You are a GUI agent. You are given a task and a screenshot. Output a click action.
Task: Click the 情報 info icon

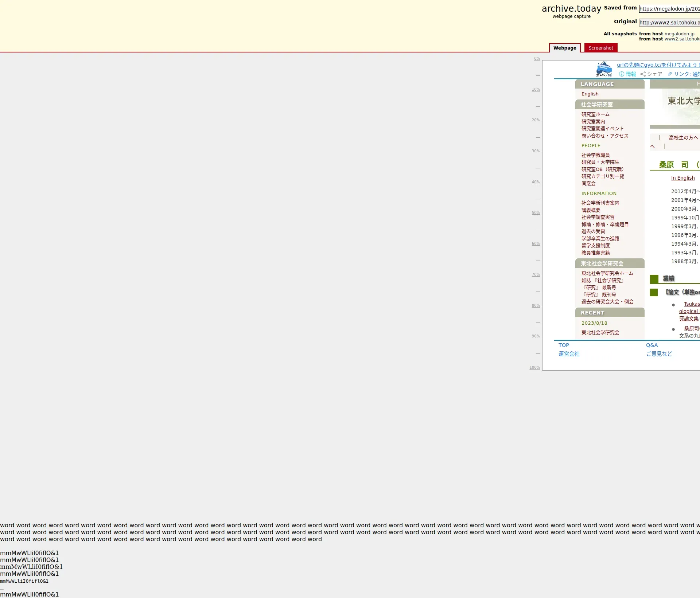[622, 74]
